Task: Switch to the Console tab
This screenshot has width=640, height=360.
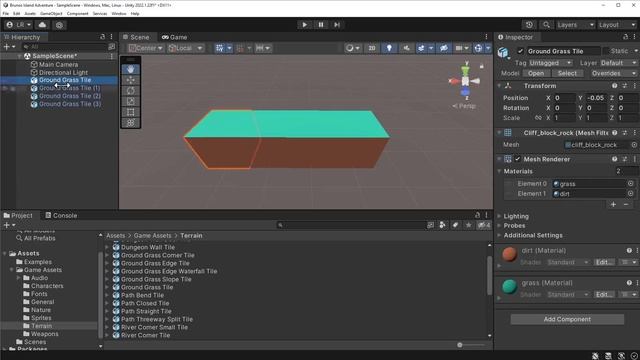Action: click(61, 216)
